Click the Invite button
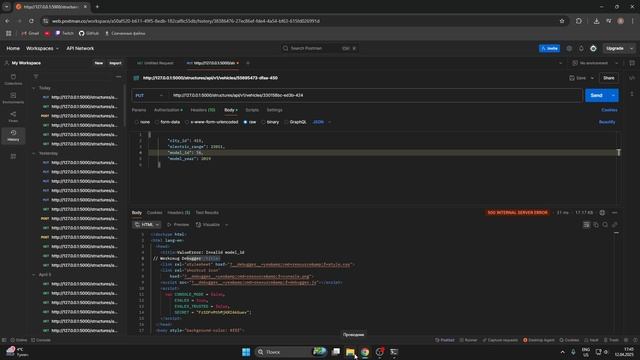This screenshot has width=640, height=360. pyautogui.click(x=549, y=48)
